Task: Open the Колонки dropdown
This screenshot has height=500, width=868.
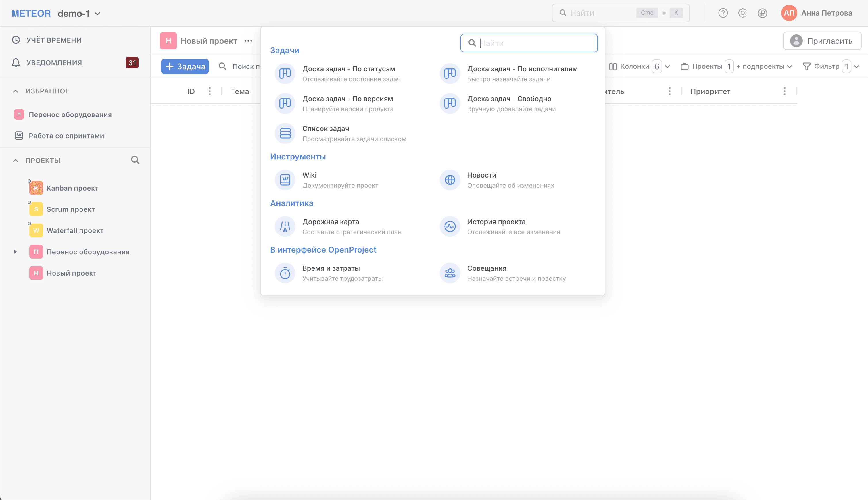Action: tap(640, 66)
